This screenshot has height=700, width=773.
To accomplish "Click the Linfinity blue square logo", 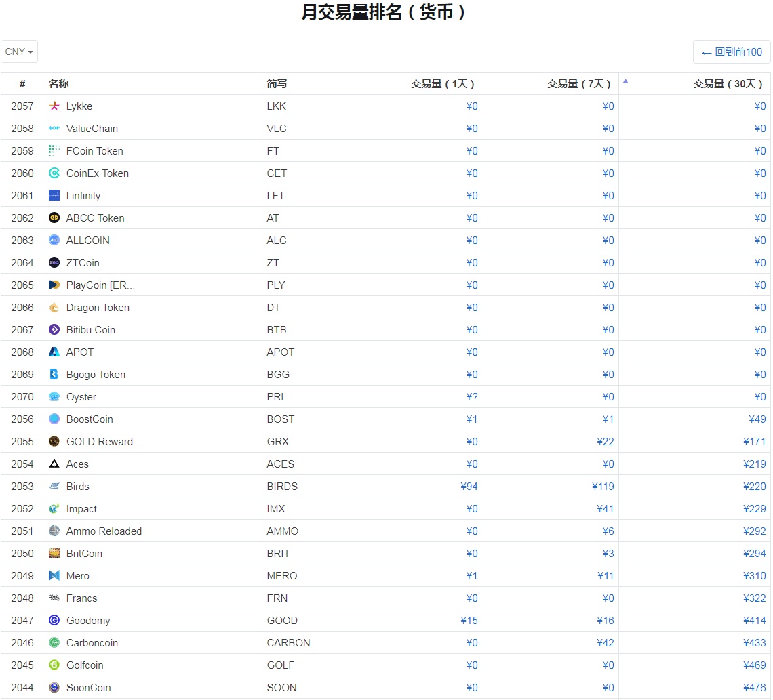I will 54,196.
